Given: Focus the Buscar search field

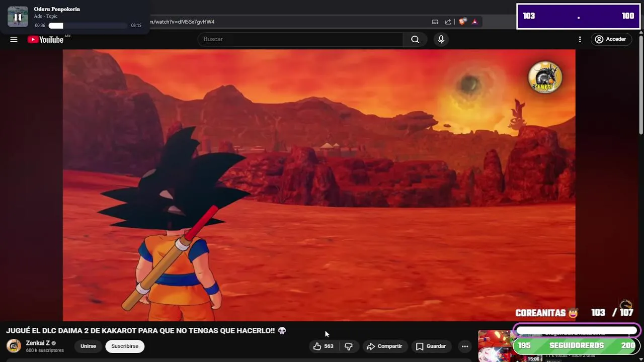Looking at the screenshot, I should [x=300, y=39].
